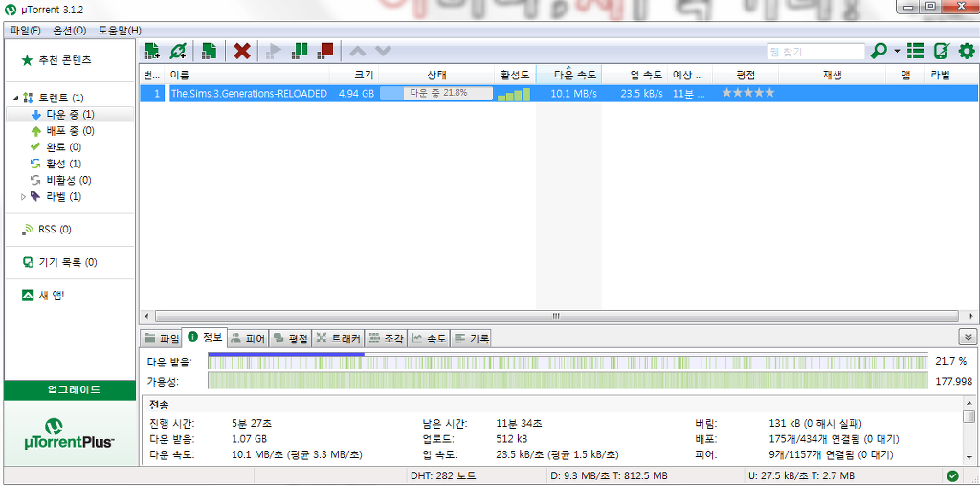The height and width of the screenshot is (486, 980).
Task: Click the horizontal scrollbar of torrent list
Action: click(556, 316)
